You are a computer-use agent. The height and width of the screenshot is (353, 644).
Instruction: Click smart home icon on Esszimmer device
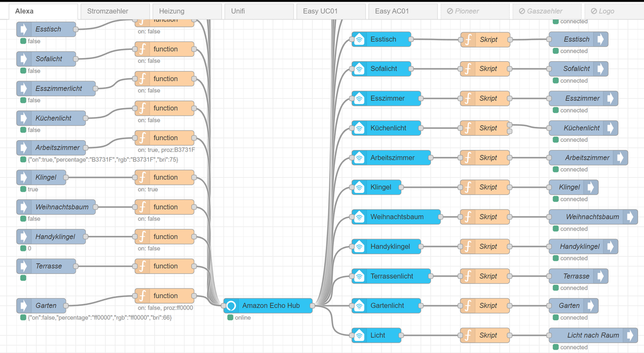(x=359, y=98)
